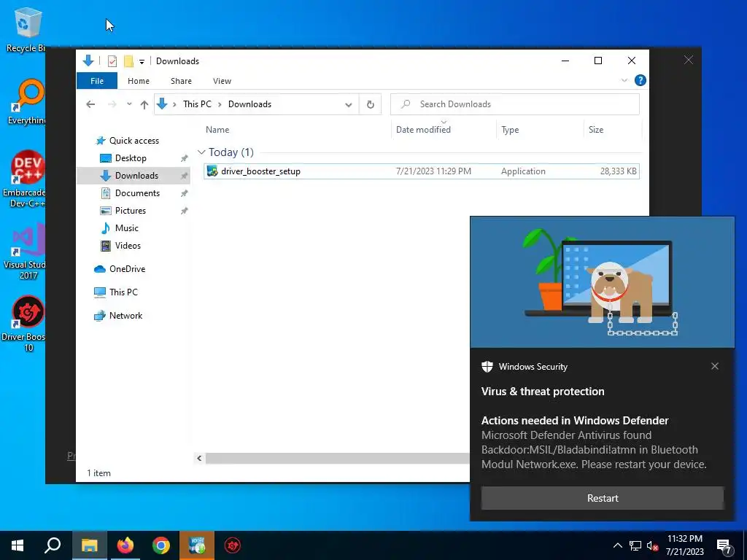
Task: Go up one folder level
Action: coord(144,104)
